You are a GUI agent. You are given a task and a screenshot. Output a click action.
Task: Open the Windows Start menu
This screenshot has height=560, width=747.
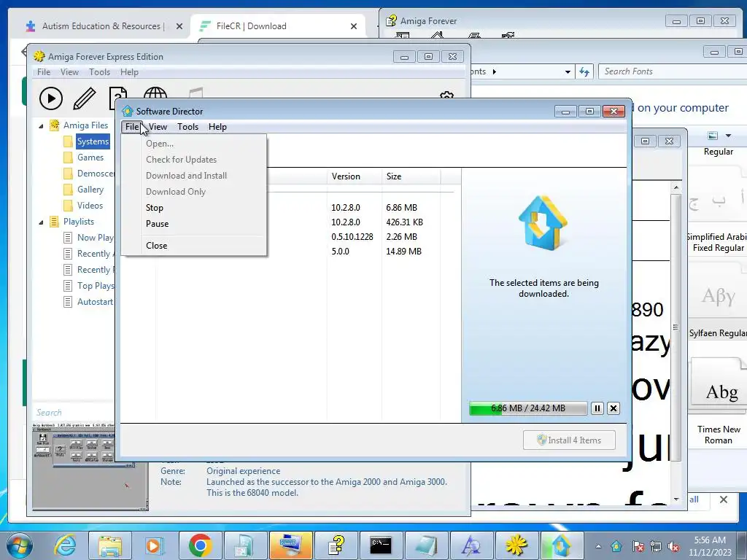[19, 545]
